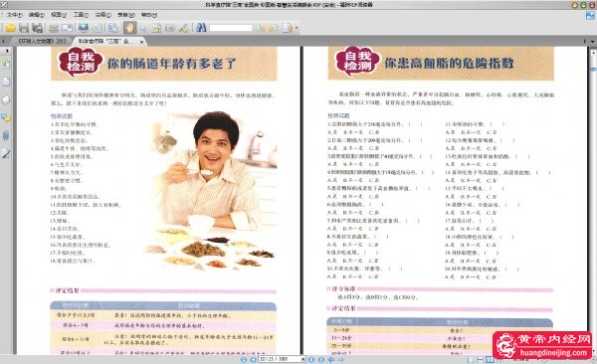Open the comments panel icon in sidebar
This screenshot has height=364, width=597.
6,117
